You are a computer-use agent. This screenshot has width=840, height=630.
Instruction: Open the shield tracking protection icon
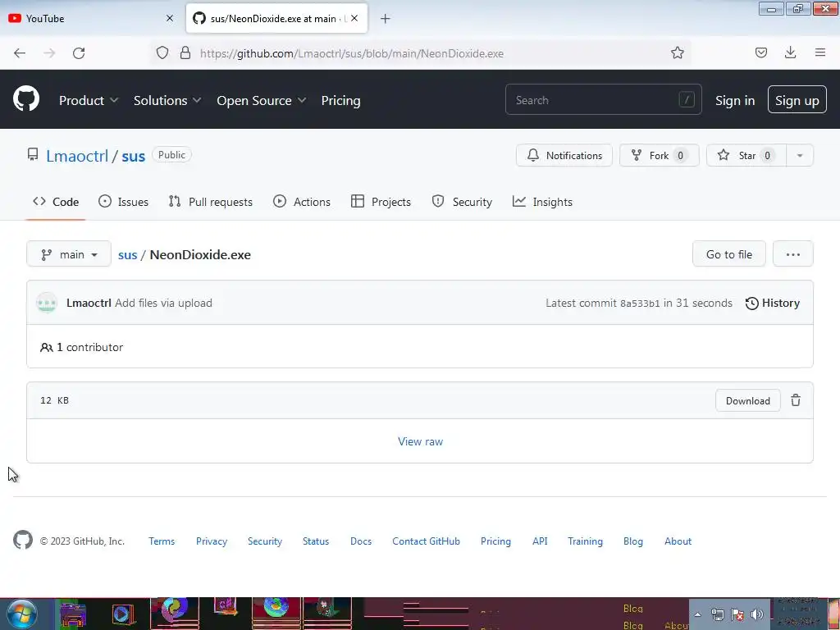162,52
